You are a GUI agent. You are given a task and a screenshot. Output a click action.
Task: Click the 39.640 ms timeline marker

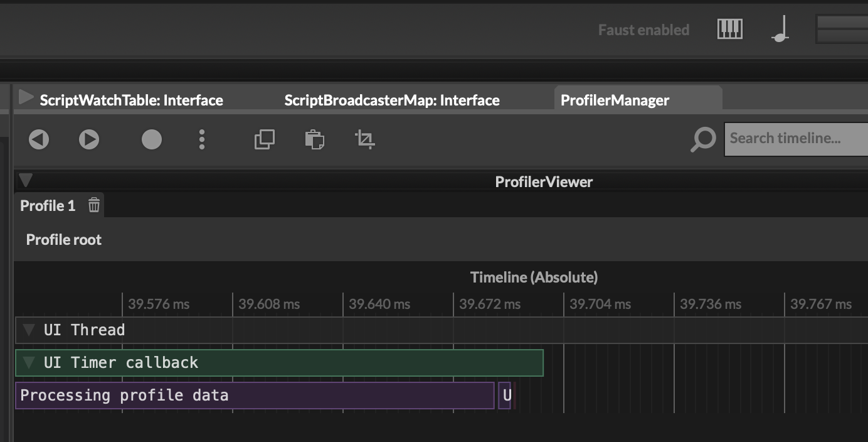tap(379, 305)
